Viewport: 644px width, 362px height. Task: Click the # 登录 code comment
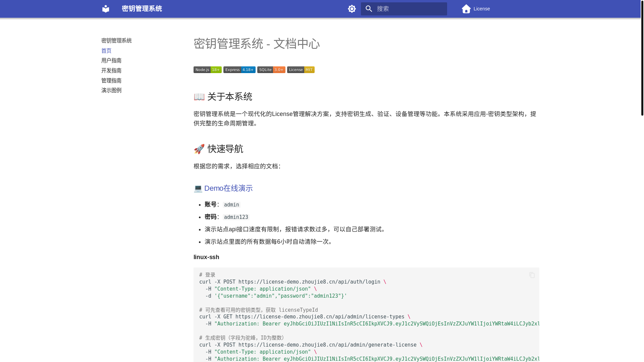(207, 275)
